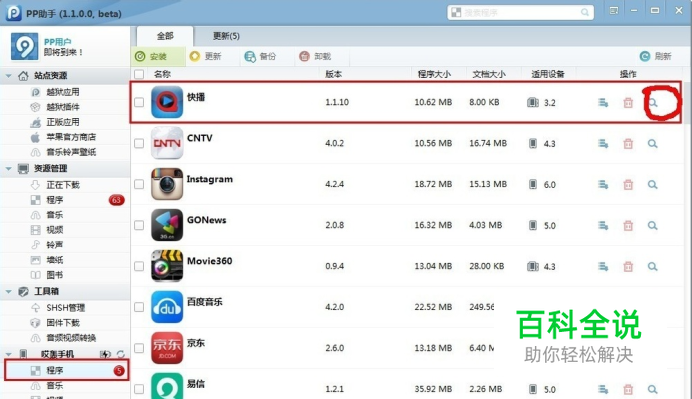Click the device refresh icon beside 哎哟手机

120,354
